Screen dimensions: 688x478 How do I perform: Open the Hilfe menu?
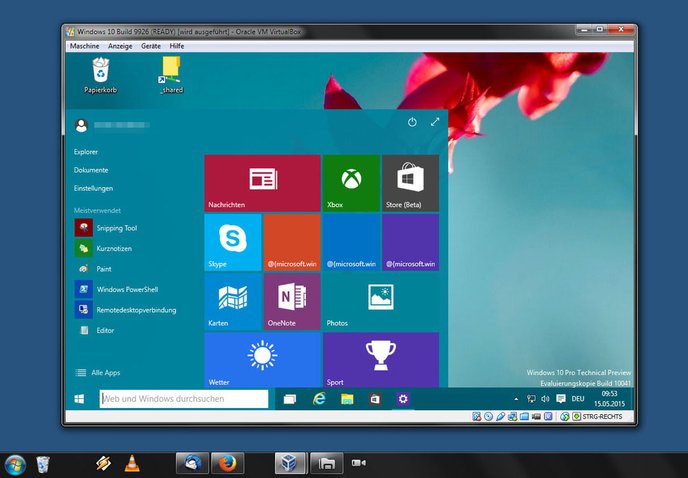pyautogui.click(x=177, y=46)
